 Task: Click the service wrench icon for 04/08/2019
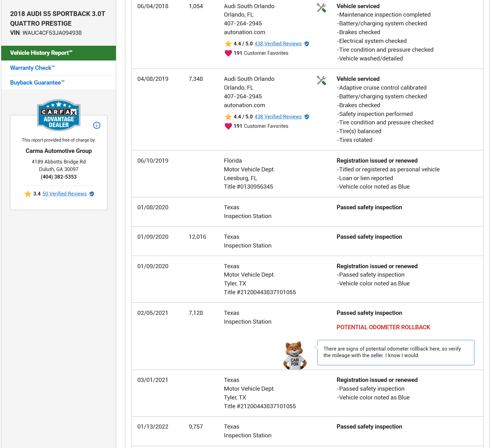[321, 81]
